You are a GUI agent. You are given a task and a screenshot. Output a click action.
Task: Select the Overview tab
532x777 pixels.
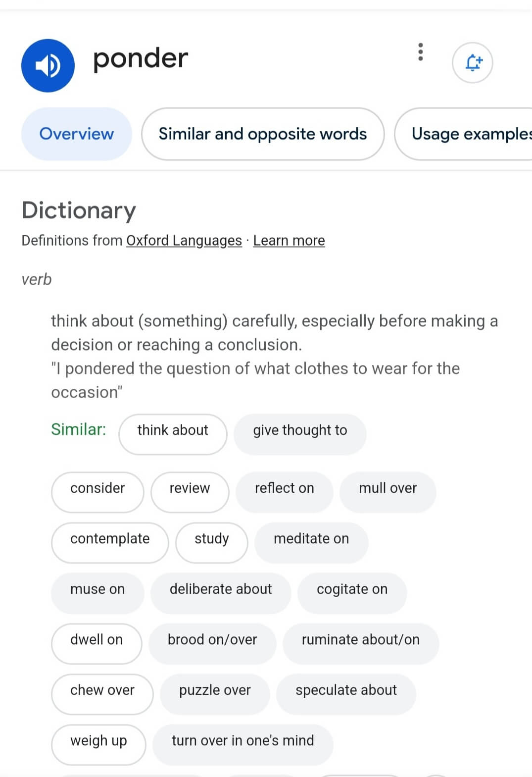coord(77,134)
